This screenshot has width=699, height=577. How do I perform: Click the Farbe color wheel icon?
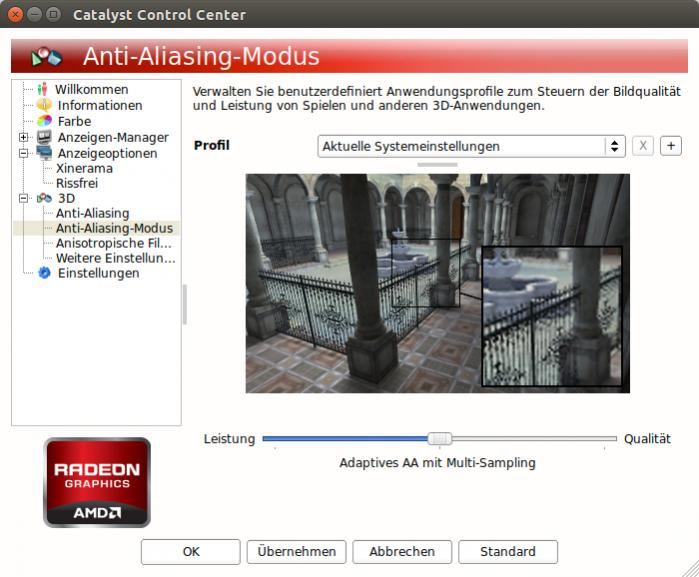coord(44,121)
